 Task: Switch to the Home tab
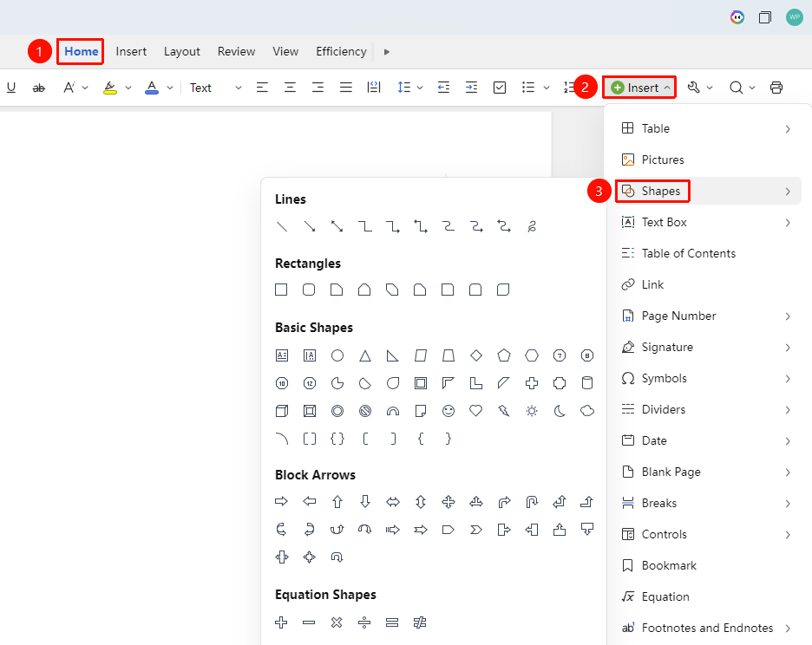coord(82,52)
